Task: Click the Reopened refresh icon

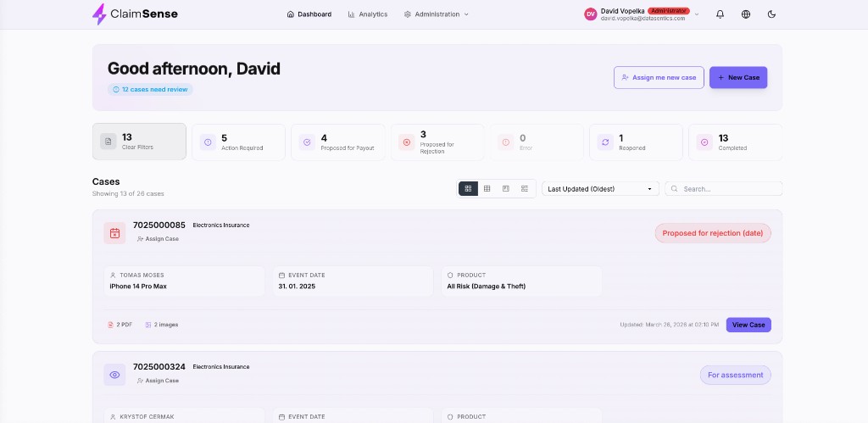Action: (605, 142)
